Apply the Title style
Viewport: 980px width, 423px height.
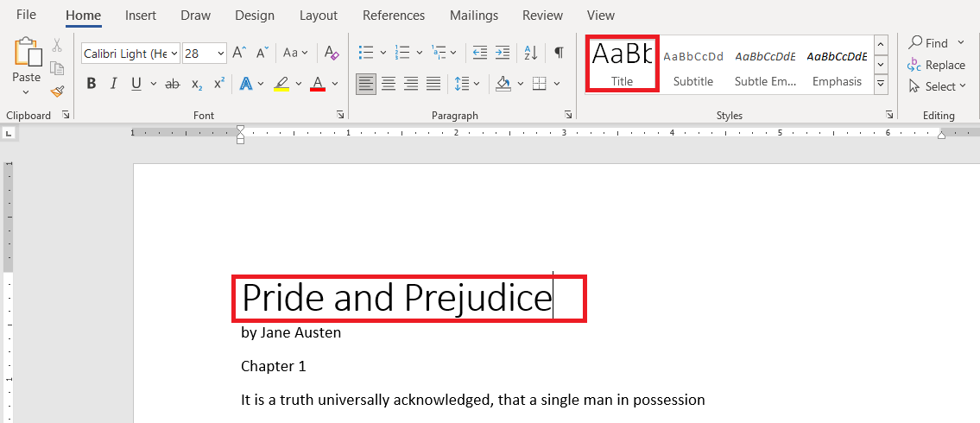click(622, 64)
